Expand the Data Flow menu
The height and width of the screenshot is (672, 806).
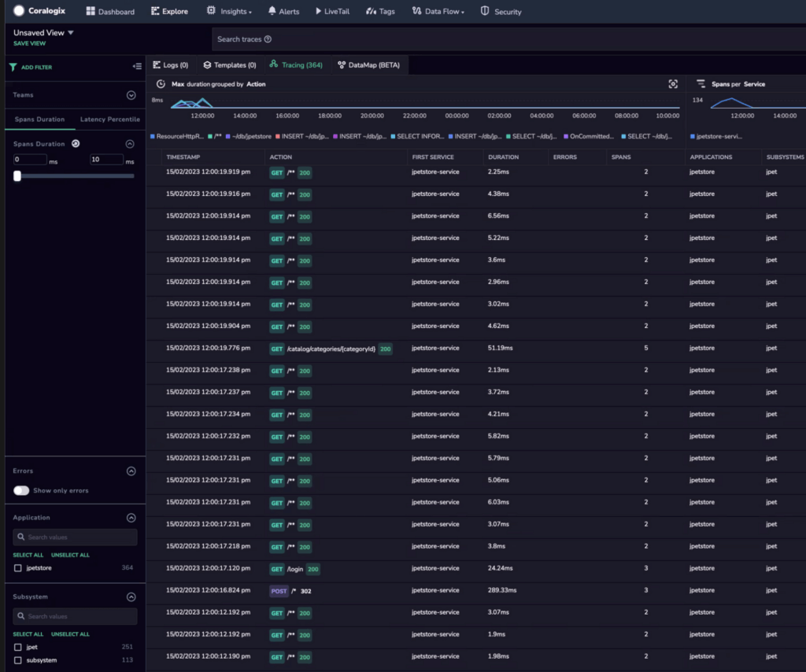coord(438,11)
